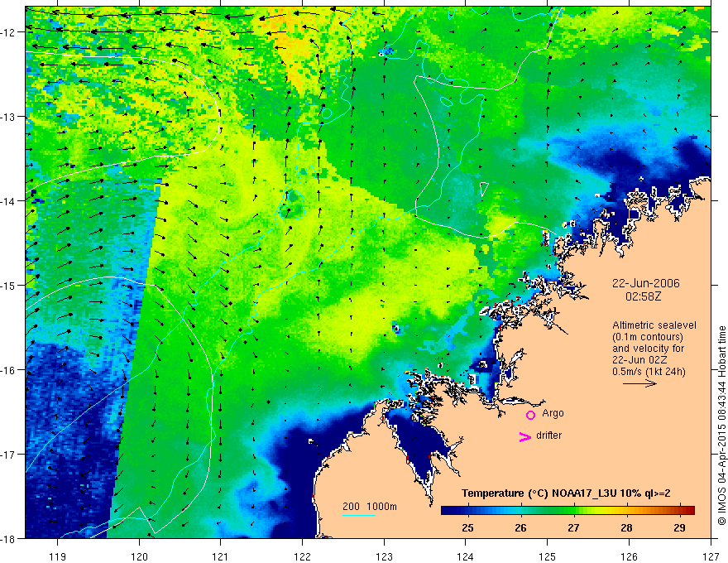The image size is (728, 563).
Task: Click the '22-Jun 02Z' caption line
Action: (x=640, y=360)
